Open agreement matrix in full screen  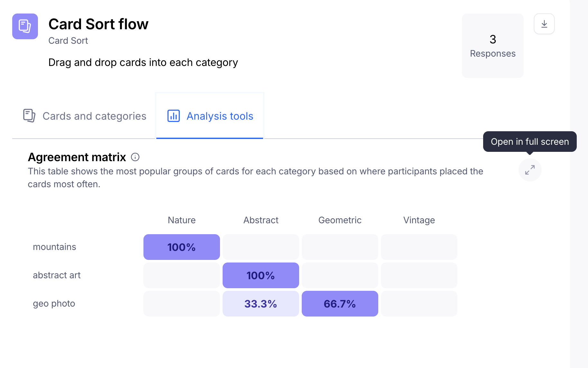click(530, 170)
